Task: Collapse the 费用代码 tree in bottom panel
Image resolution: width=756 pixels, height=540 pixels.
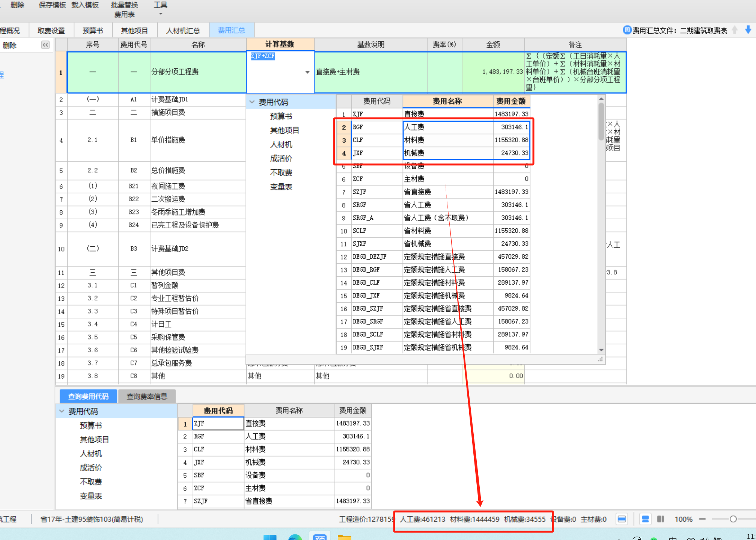Action: [x=62, y=411]
